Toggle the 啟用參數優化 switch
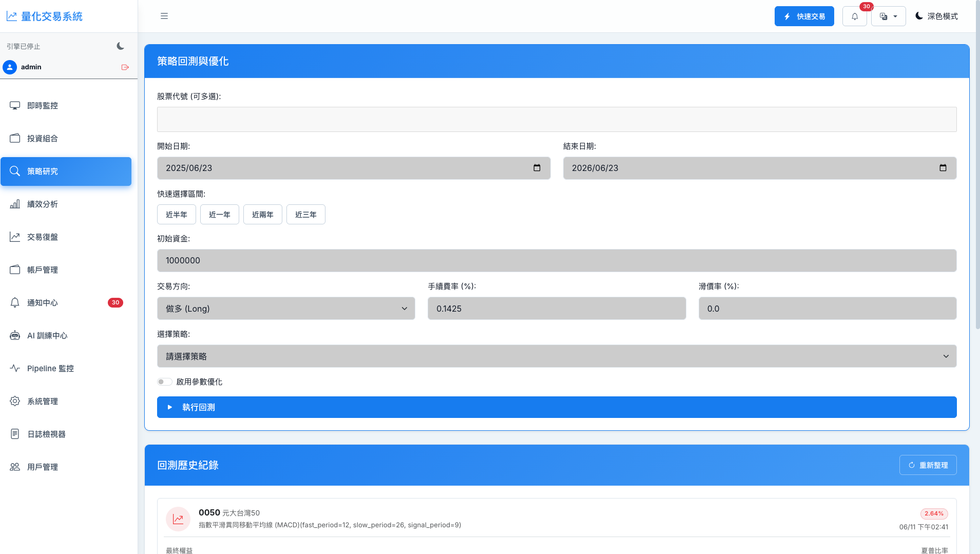This screenshot has height=554, width=980. (165, 382)
